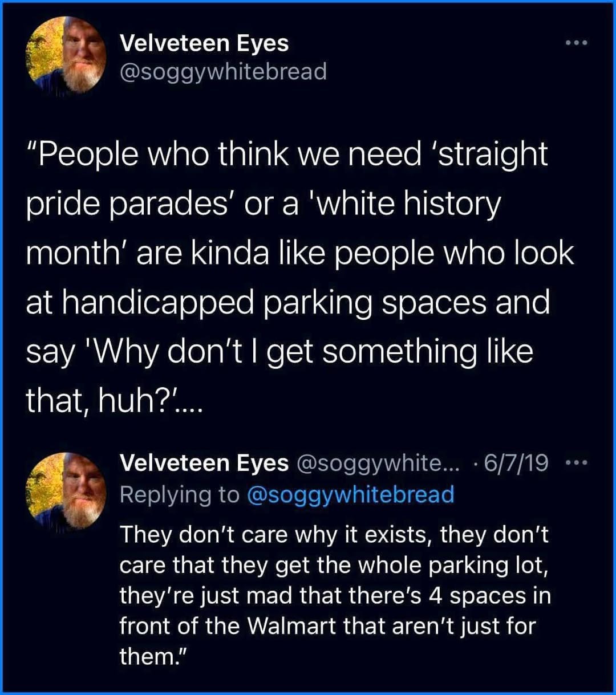Click the large profile avatar at top

66,55
